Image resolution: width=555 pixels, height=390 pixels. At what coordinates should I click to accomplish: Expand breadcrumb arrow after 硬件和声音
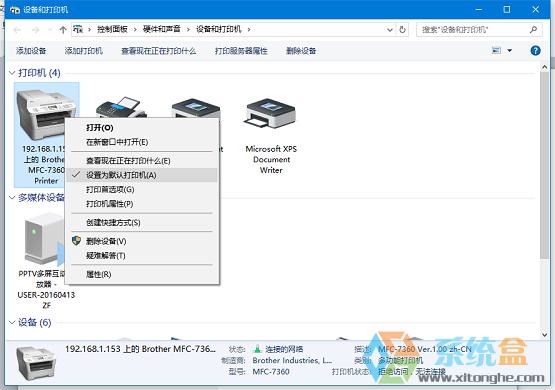(188, 30)
